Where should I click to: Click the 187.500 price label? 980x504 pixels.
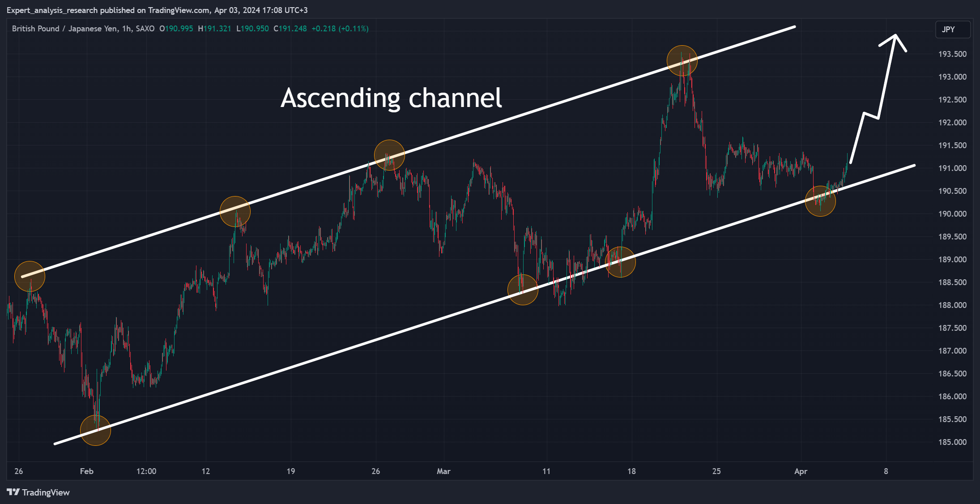pyautogui.click(x=952, y=328)
